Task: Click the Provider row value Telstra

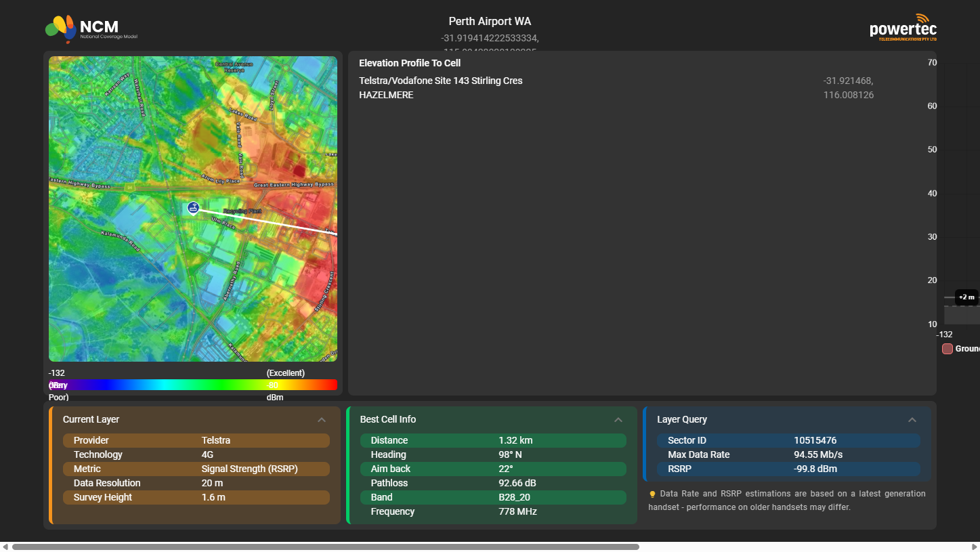Action: point(216,440)
